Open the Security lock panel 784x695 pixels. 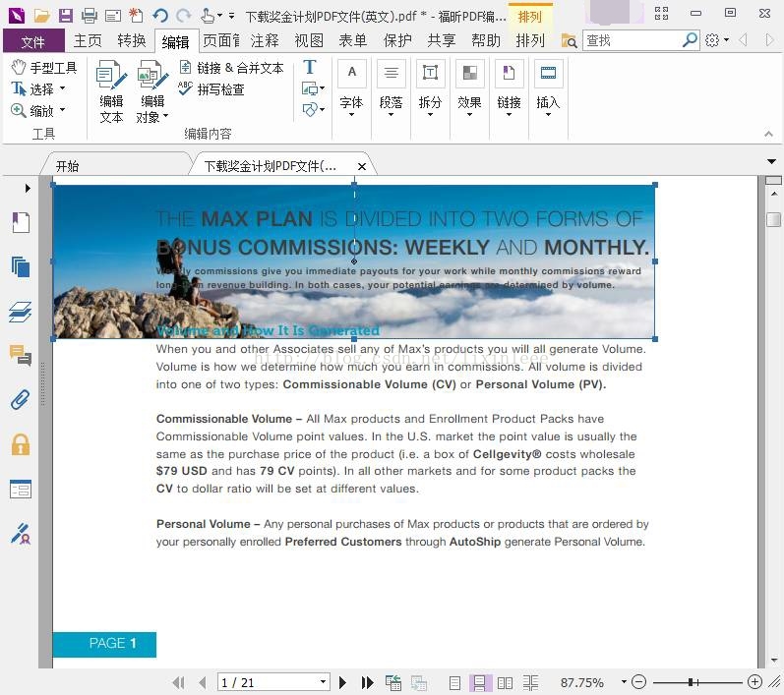[21, 444]
